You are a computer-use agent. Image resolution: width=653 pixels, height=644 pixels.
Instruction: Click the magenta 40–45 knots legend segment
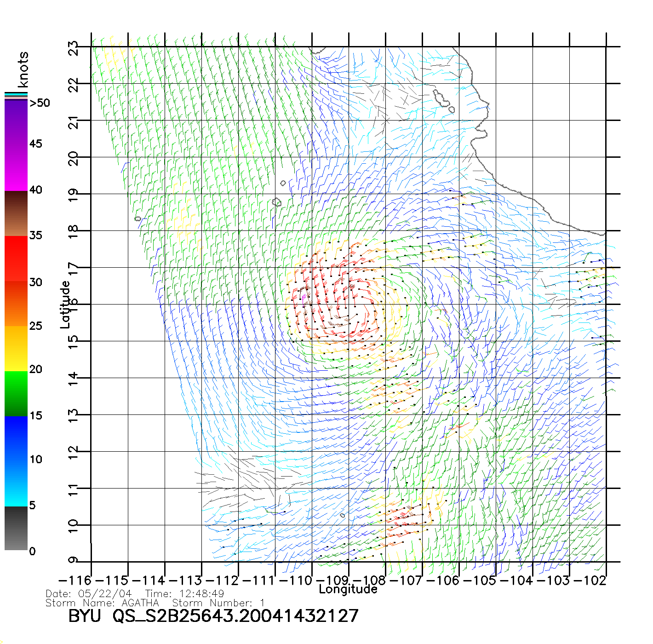click(x=16, y=168)
